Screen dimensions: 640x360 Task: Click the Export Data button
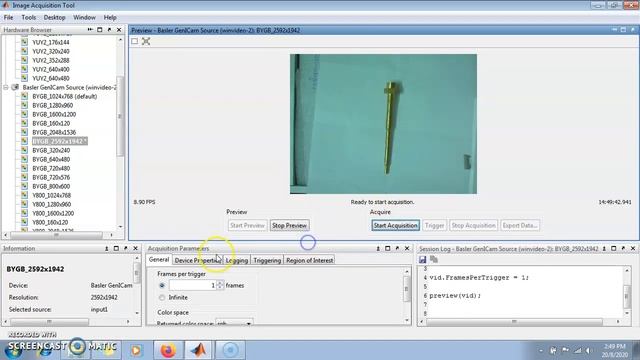tap(520, 225)
